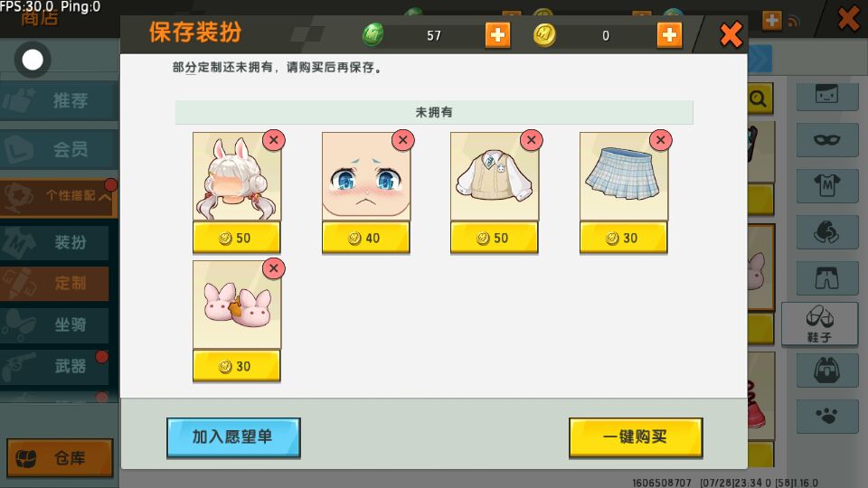Select the beige vest top thumbnail
This screenshot has height=488, width=868.
click(x=495, y=176)
